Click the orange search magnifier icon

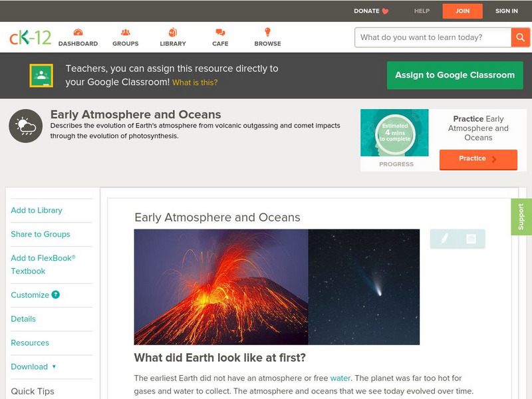(519, 37)
